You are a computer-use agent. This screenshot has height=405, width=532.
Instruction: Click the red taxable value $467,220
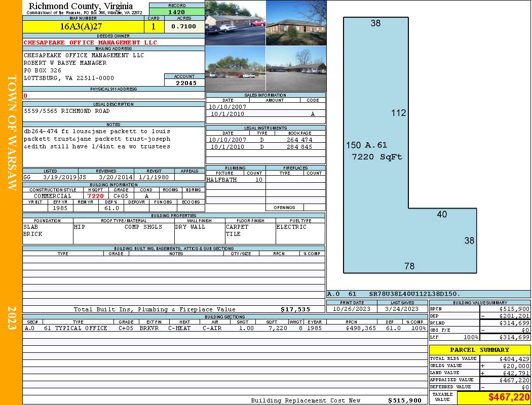509,397
